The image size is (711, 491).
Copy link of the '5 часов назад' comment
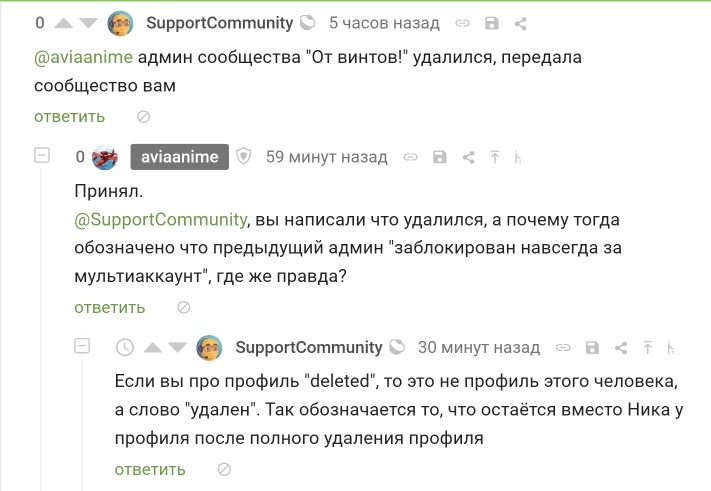click(x=463, y=23)
